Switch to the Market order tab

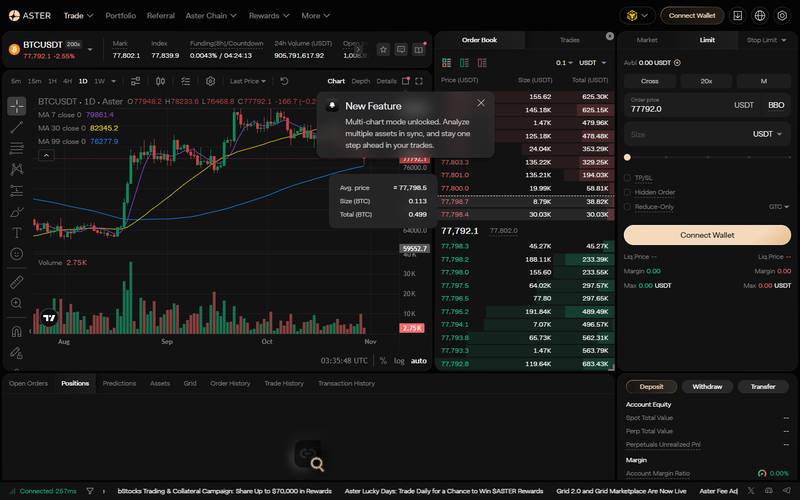click(647, 40)
